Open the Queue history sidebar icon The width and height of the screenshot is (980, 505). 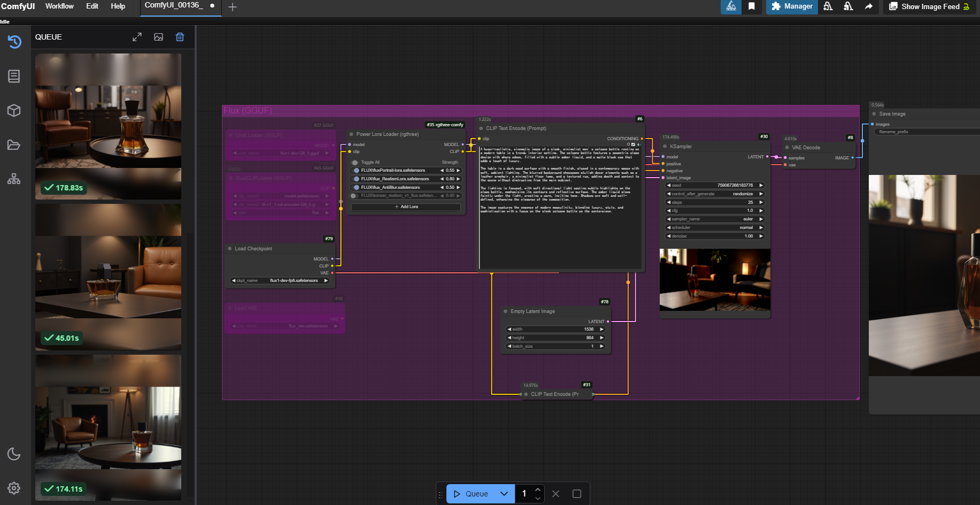tap(14, 41)
